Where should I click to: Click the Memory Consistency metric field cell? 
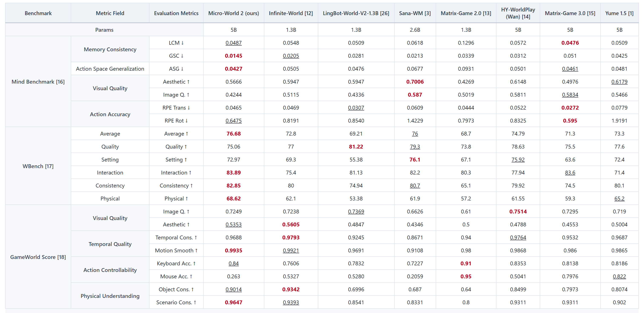110,49
